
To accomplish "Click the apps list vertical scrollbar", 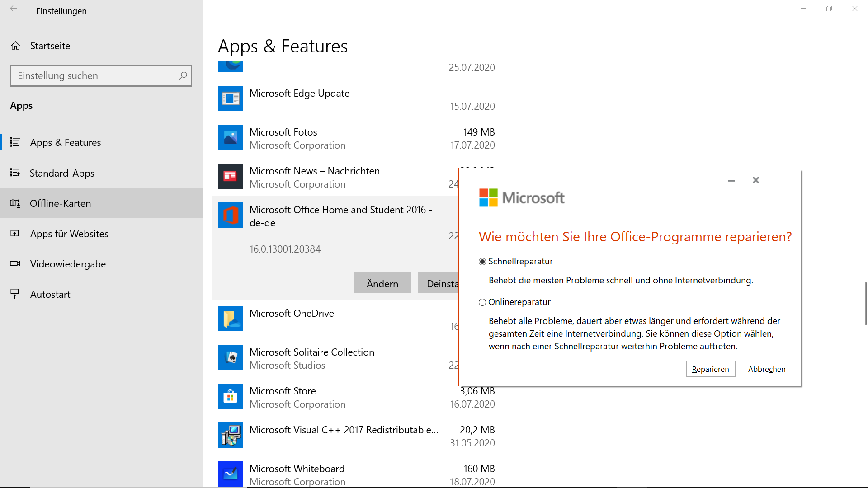I will click(x=866, y=303).
